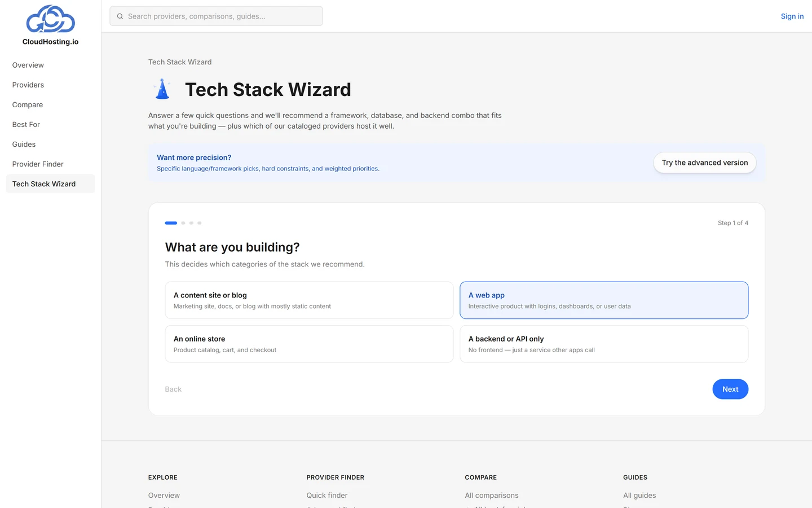Select 'A web app' option
This screenshot has height=508, width=812.
tap(604, 300)
